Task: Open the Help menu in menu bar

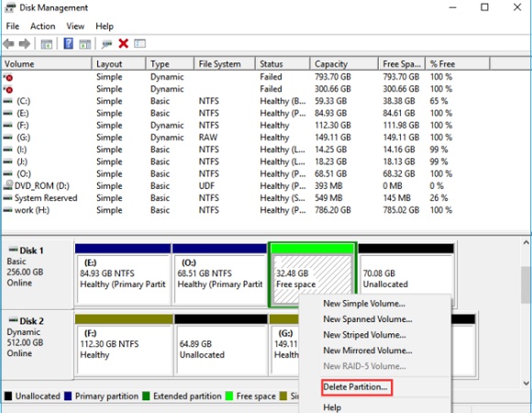Action: (x=105, y=26)
